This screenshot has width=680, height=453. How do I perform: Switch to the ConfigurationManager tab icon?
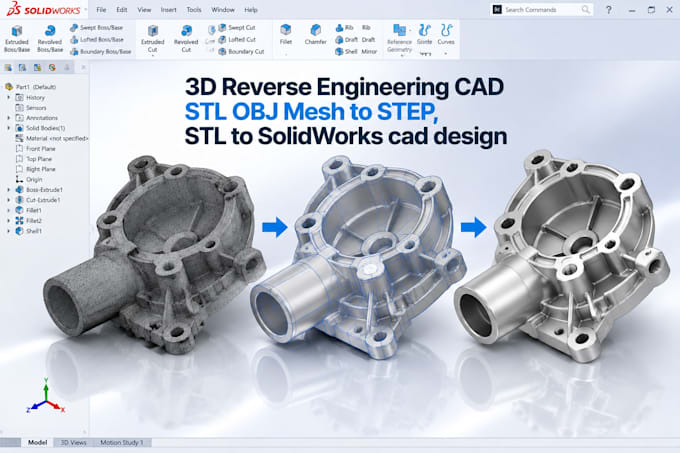(37, 68)
